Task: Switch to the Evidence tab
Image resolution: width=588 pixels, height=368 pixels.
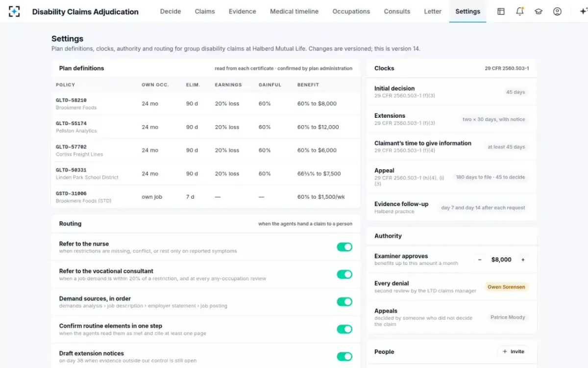Action: coord(243,11)
